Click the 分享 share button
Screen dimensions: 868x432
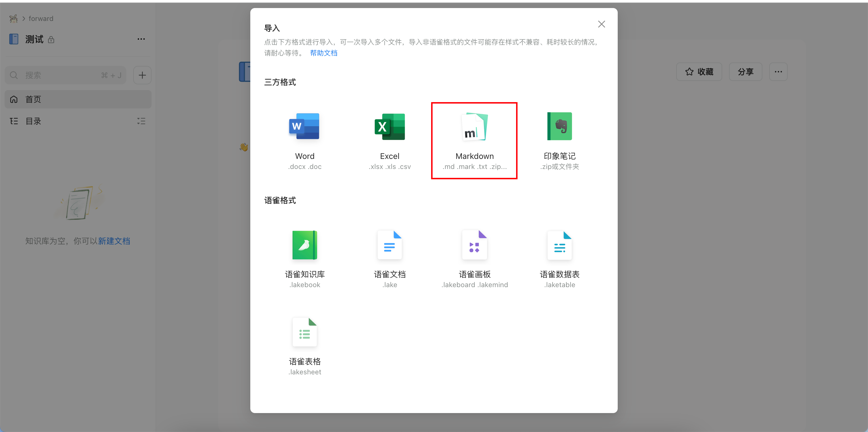[x=745, y=72]
